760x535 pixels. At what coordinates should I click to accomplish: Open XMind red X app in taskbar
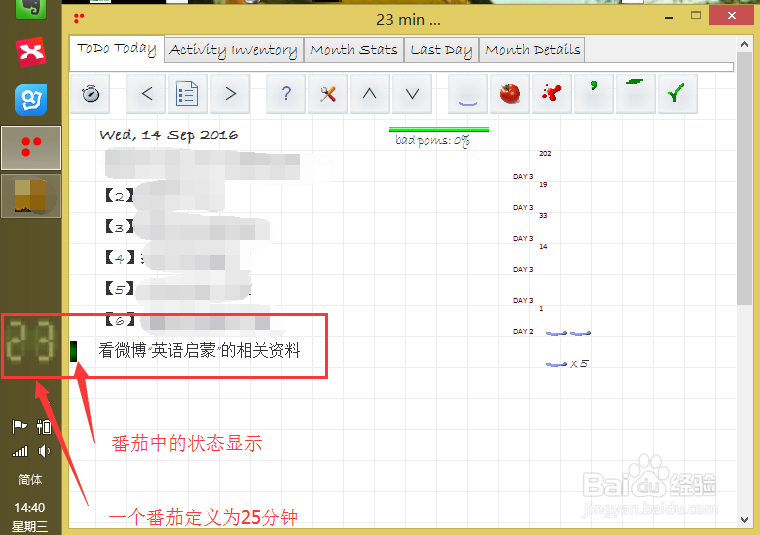pos(31,51)
